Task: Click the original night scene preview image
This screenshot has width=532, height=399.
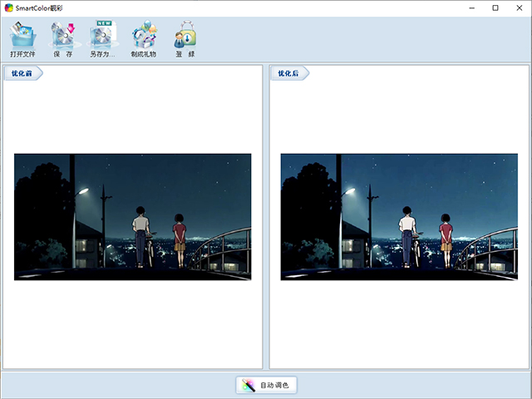Action: 133,217
